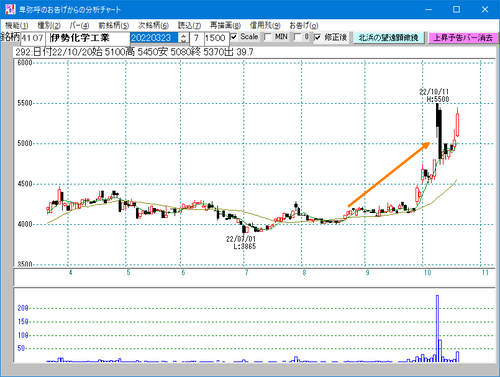
Task: Select the 前銘柄(5) menu item
Action: pyautogui.click(x=114, y=25)
